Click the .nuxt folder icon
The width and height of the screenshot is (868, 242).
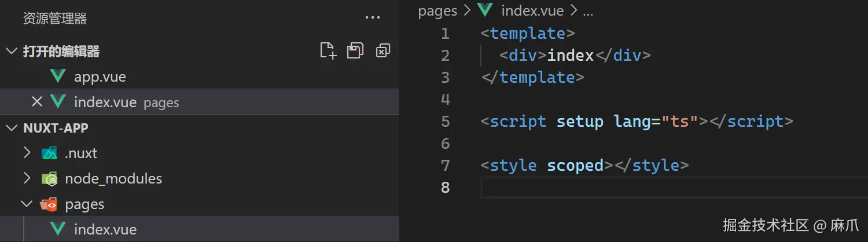(x=50, y=153)
